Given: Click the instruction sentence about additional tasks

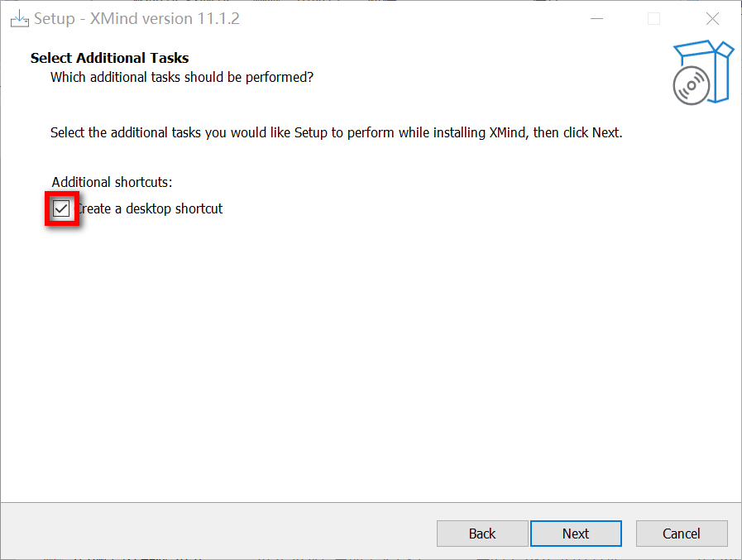Looking at the screenshot, I should 337,132.
